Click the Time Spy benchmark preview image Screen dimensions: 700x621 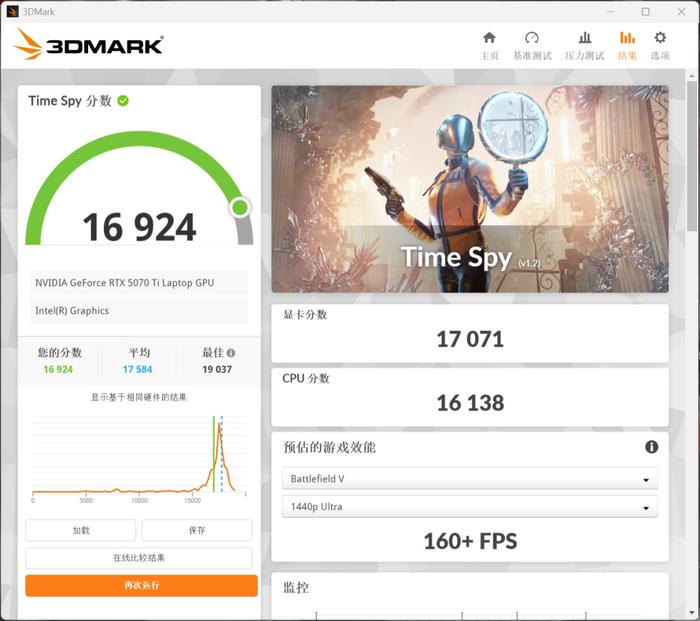tap(470, 189)
